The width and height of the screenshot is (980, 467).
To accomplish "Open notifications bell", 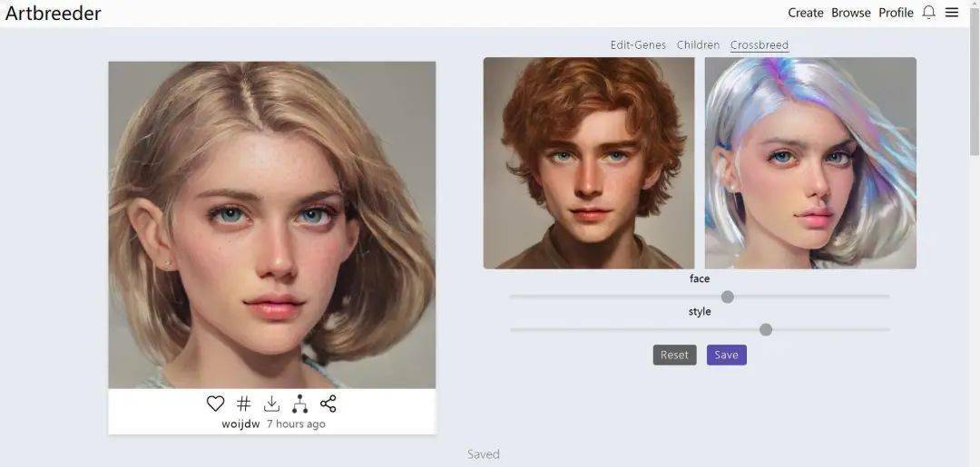I will pos(929,13).
